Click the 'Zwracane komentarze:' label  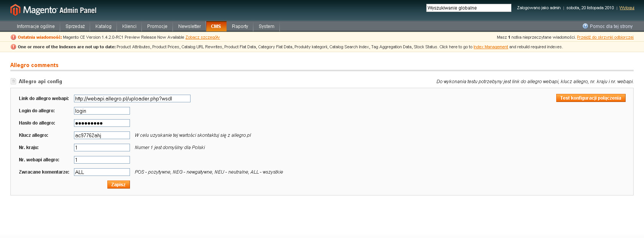pos(44,172)
